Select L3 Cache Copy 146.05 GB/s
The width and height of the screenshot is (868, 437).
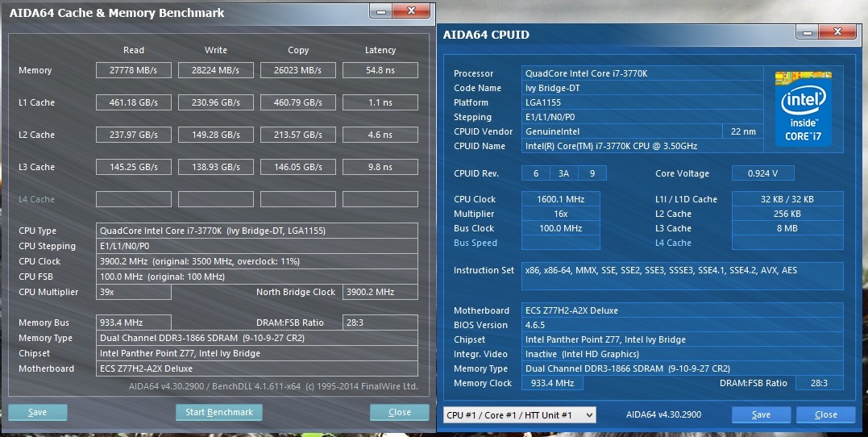tap(298, 167)
